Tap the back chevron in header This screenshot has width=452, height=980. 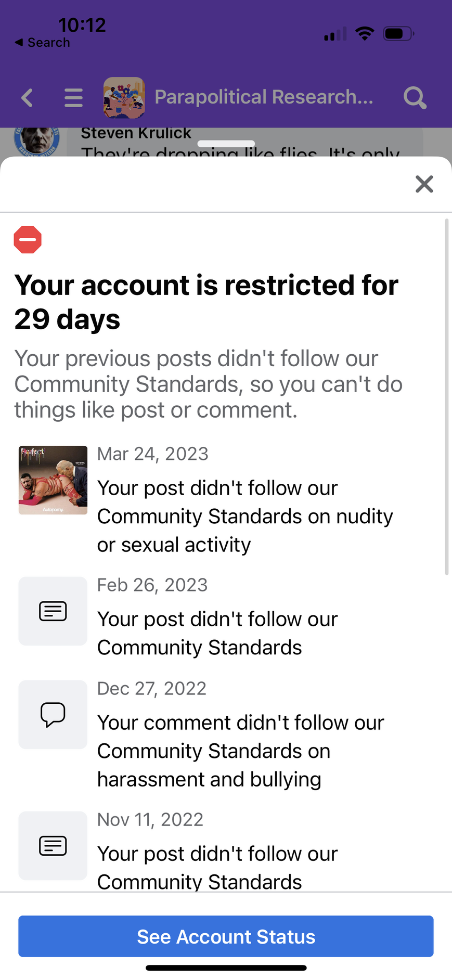[27, 98]
